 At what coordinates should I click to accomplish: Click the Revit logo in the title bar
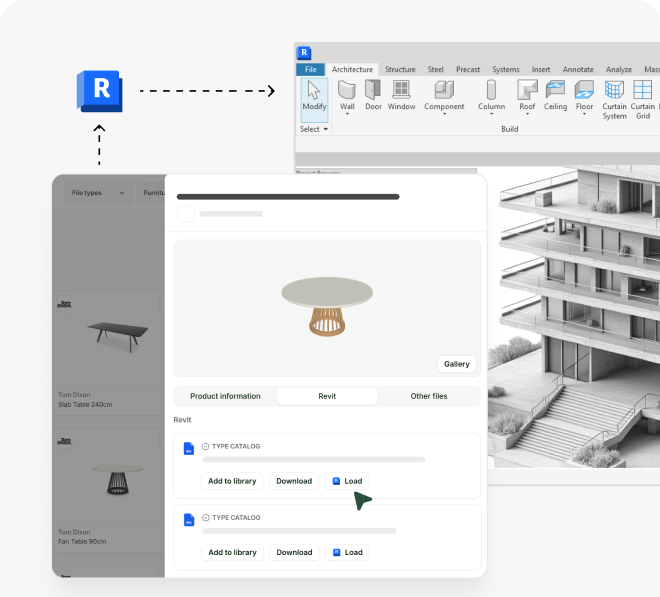(x=303, y=53)
